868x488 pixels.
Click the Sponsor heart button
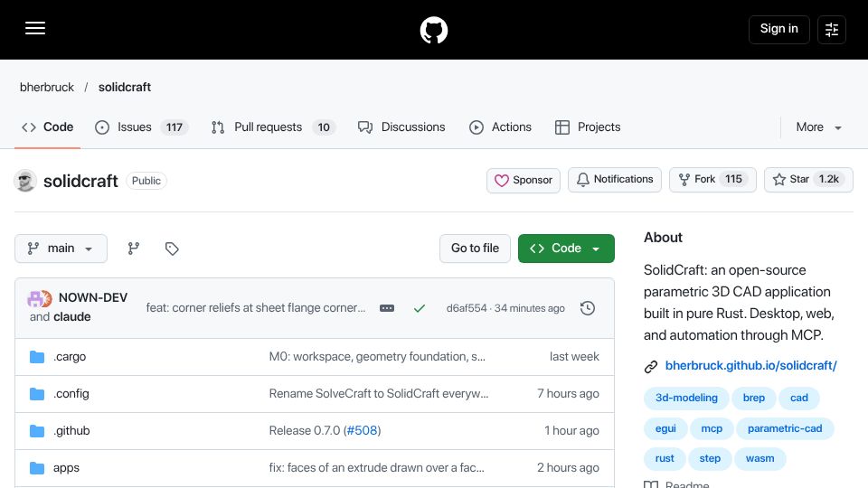click(x=524, y=181)
